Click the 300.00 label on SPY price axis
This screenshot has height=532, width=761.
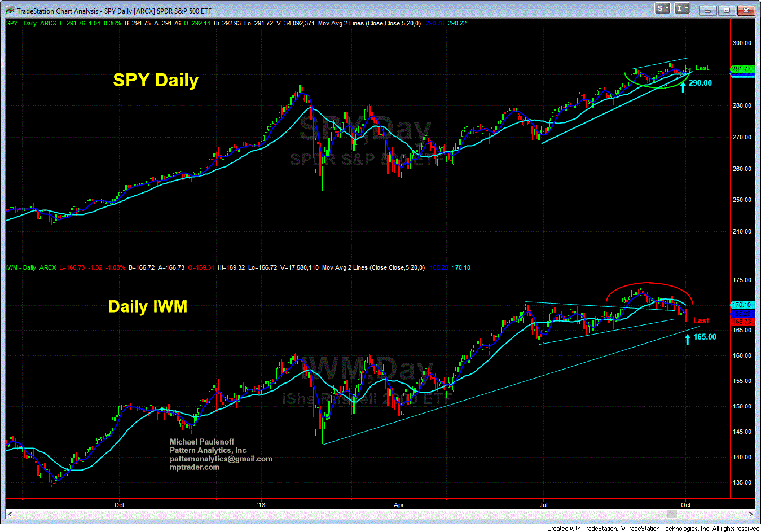pos(742,43)
